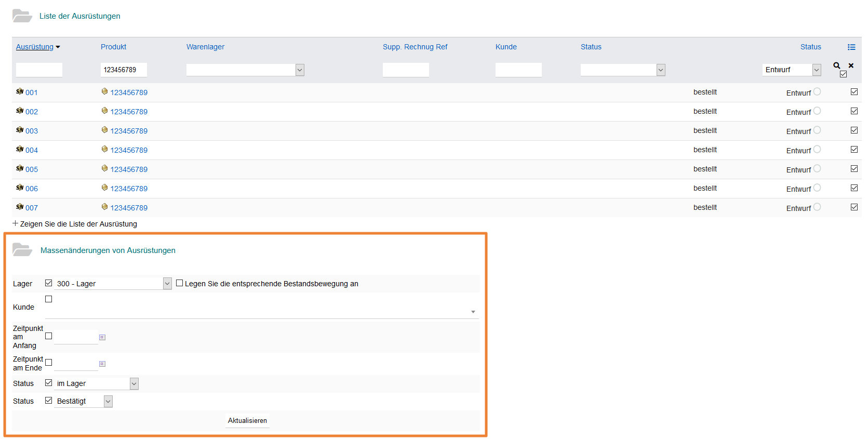Image resolution: width=868 pixels, height=439 pixels.
Task: Expand 'Zeigen Sie die Liste der Ausrüstung'
Action: coord(78,224)
